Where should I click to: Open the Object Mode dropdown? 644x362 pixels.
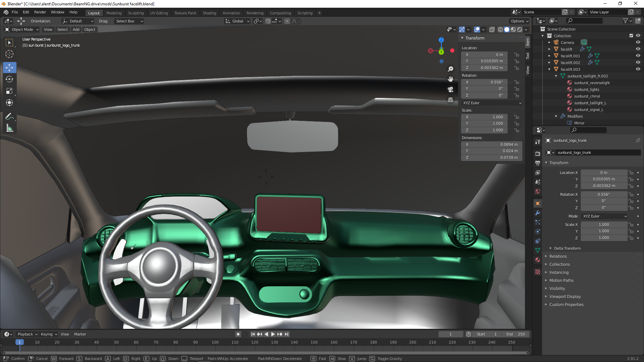pos(22,29)
